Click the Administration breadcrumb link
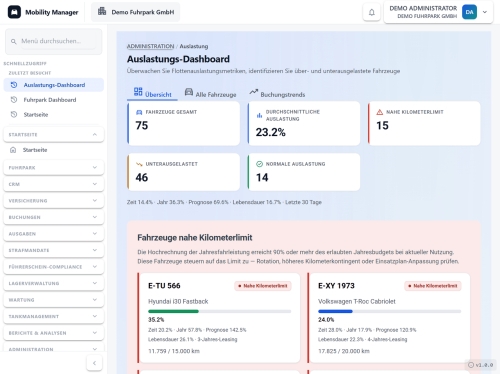Screen dimensions: 500x374 pyautogui.click(x=150, y=46)
